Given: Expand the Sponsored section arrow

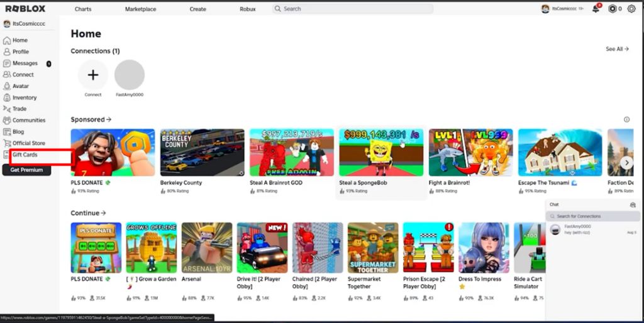Looking at the screenshot, I should [109, 119].
